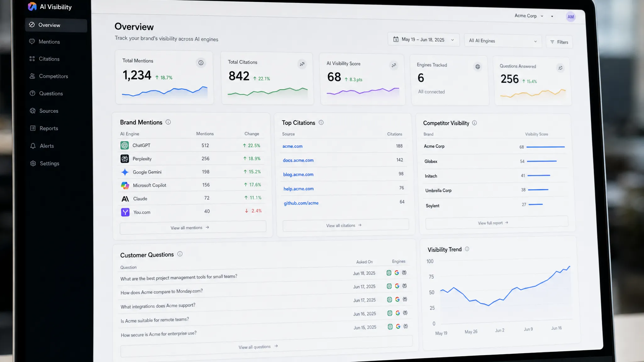Select 'How does Acme compare to Monday.com?'
This screenshot has height=362, width=644.
click(162, 292)
